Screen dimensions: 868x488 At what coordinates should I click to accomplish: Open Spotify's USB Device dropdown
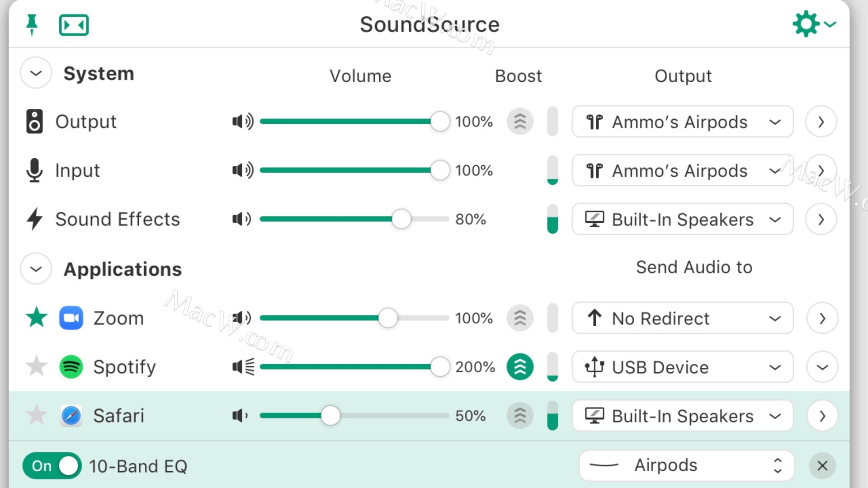(683, 367)
